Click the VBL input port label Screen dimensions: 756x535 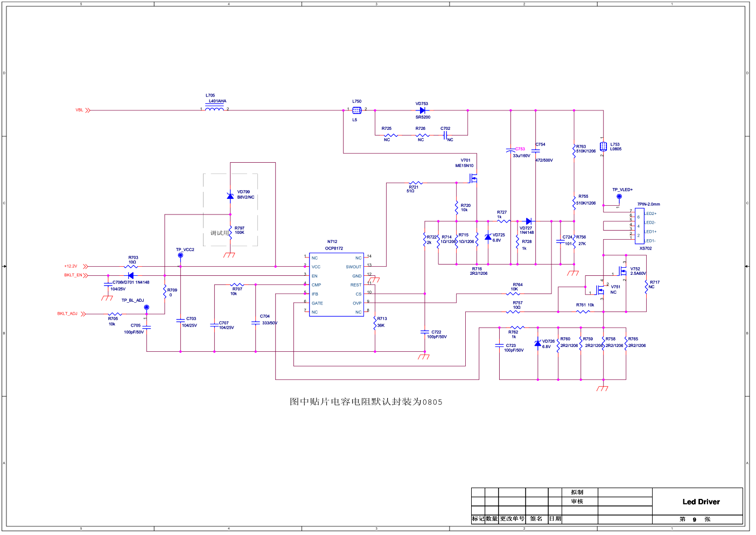pos(80,110)
